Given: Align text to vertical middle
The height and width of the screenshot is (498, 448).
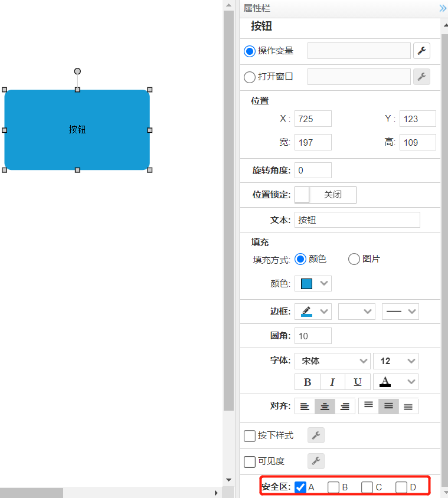Looking at the screenshot, I should click(x=388, y=406).
